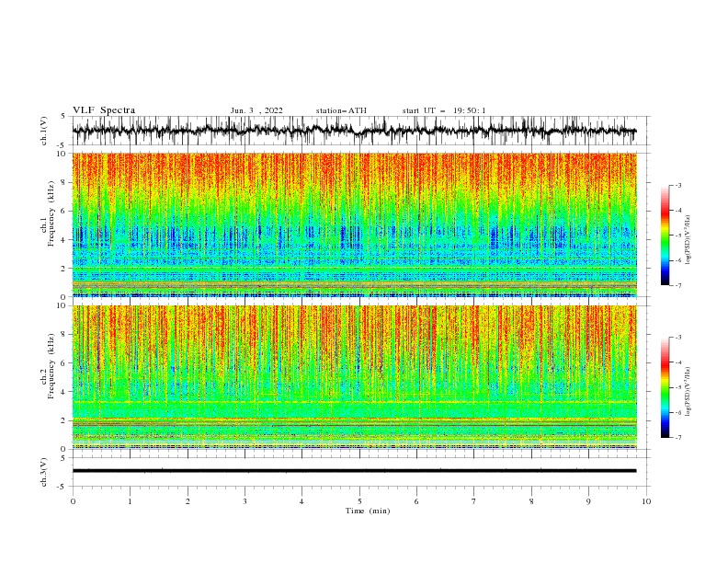The height and width of the screenshot is (563, 728).
Task: Click the time axis tick label '3'
Action: 245,501
